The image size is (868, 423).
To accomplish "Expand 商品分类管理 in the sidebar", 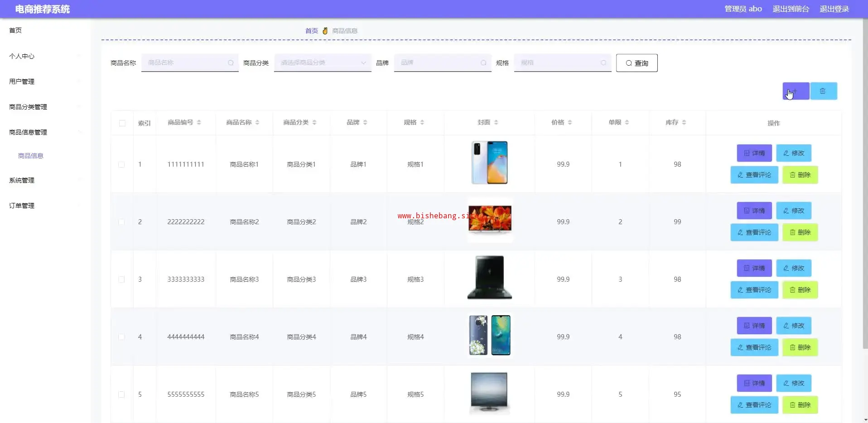I will tap(28, 107).
